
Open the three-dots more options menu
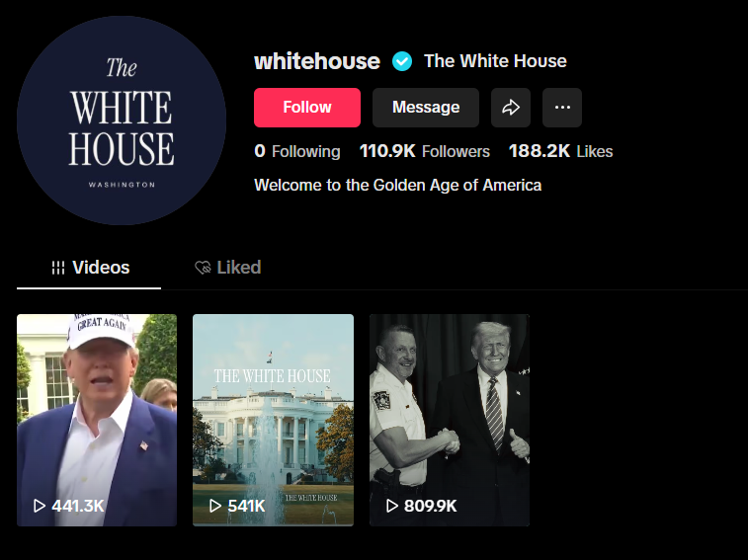coord(562,108)
